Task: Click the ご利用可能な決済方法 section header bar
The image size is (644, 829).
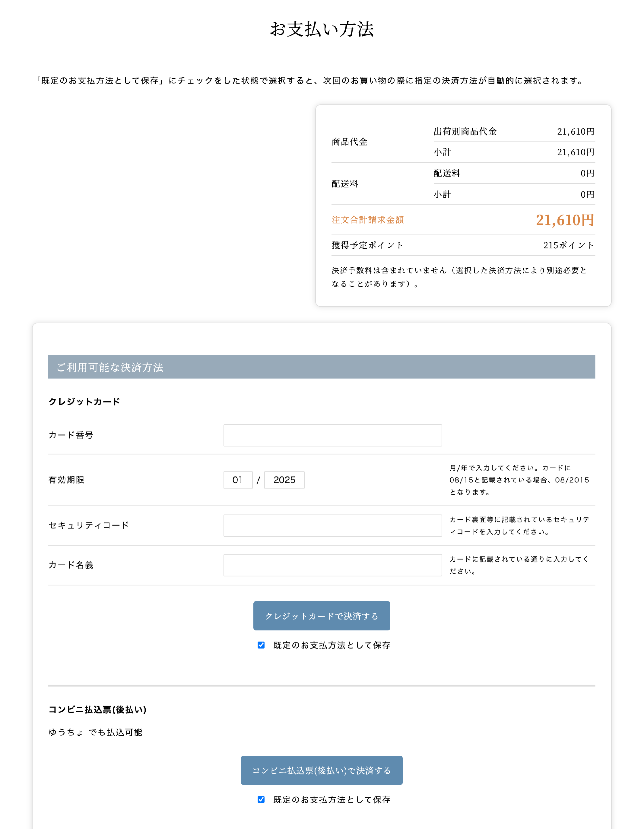Action: (322, 367)
